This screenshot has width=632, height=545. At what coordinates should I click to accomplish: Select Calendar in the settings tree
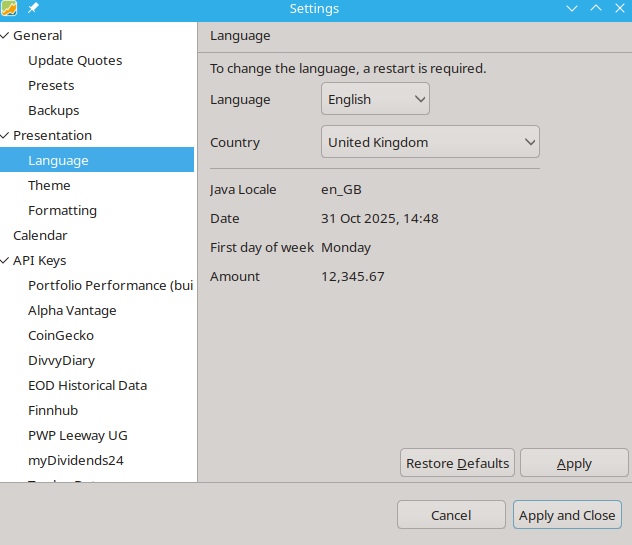tap(40, 236)
